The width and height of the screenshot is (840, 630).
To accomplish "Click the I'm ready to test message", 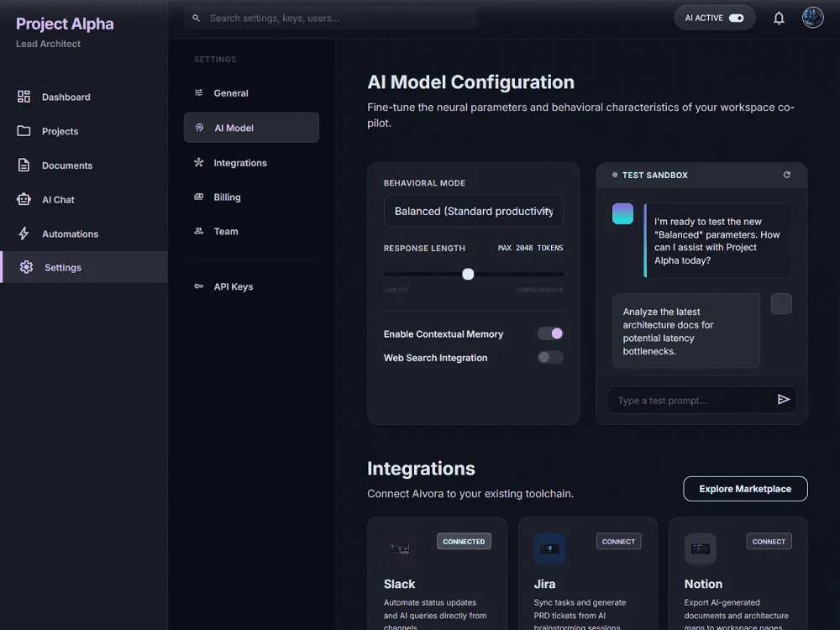I will 718,240.
